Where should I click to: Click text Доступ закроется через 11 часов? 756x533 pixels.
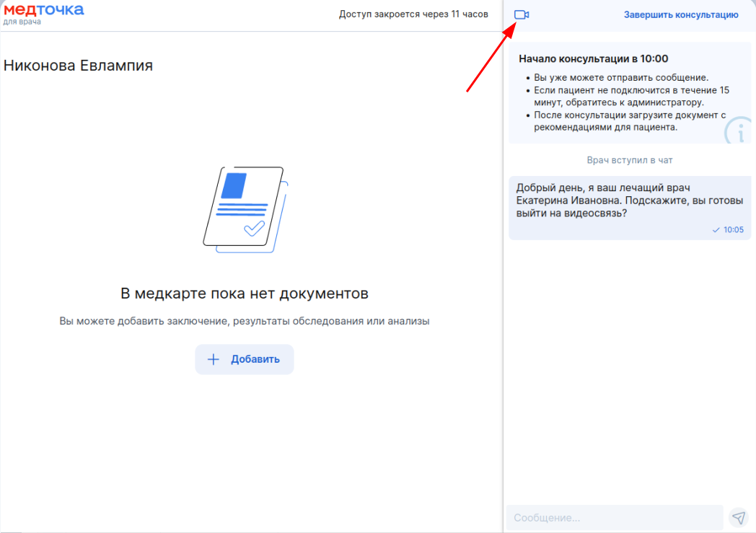(x=413, y=14)
